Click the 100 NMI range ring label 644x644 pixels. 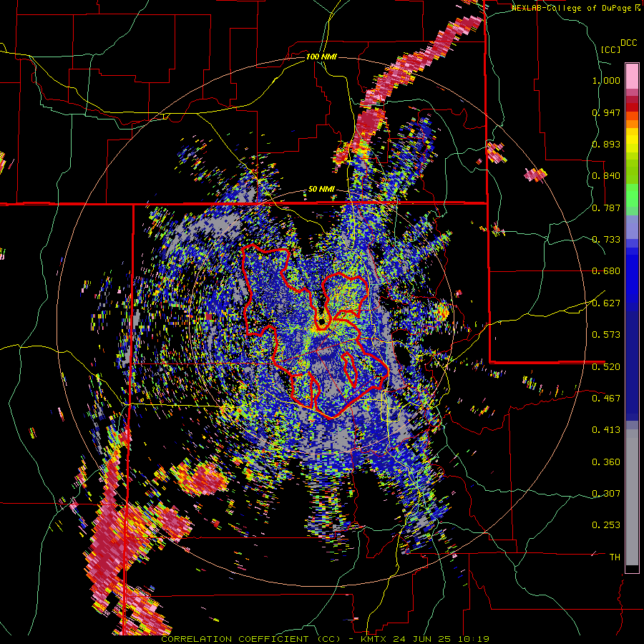point(321,57)
